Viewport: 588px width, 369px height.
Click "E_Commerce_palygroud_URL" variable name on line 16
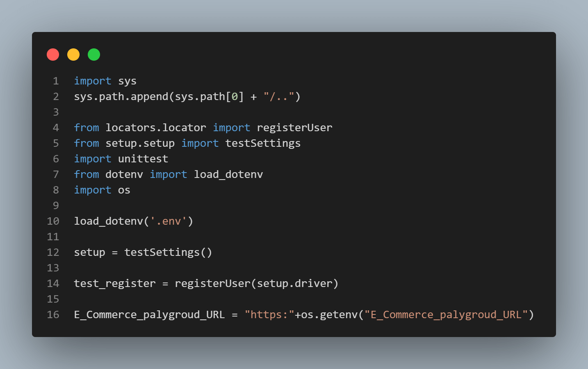tap(150, 315)
